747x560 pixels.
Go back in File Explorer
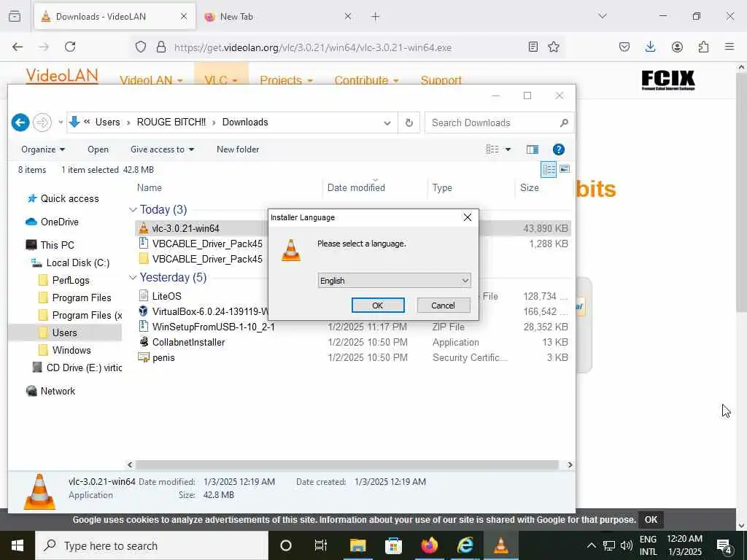[20, 122]
